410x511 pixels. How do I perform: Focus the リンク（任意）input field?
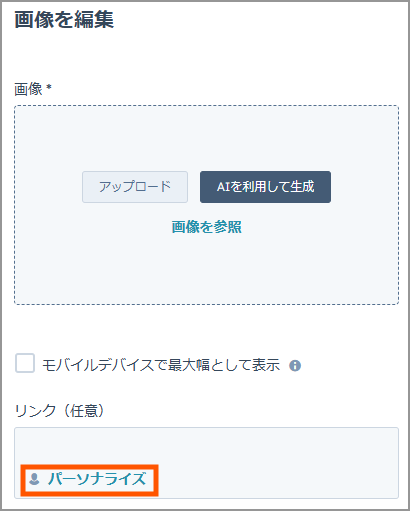pos(206,463)
